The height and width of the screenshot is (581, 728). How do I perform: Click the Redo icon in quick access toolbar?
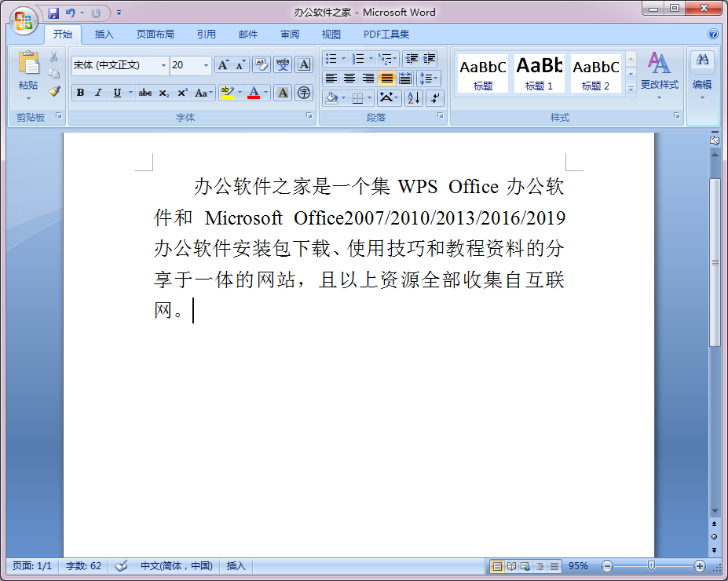[x=96, y=13]
